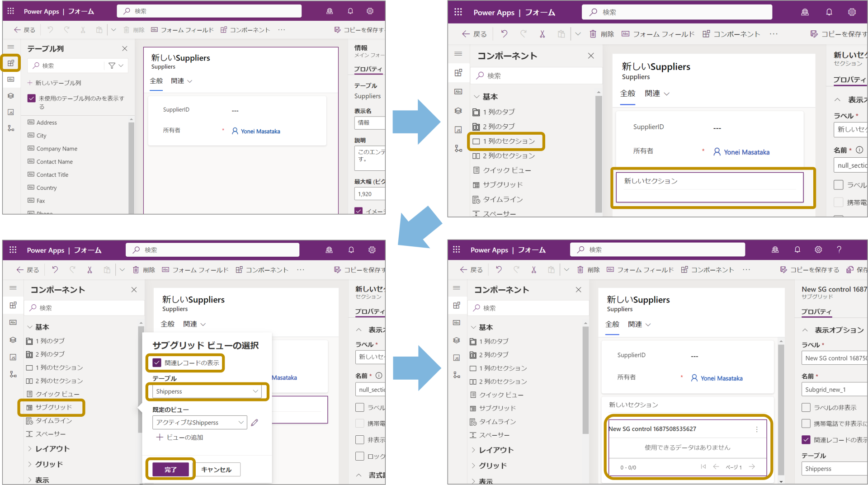
Task: Collapse 表示オプション section in bottom-right properties
Action: [805, 330]
